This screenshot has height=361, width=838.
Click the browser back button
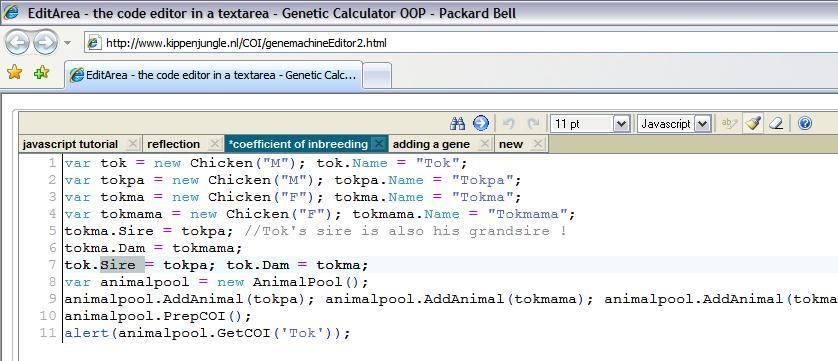(17, 43)
